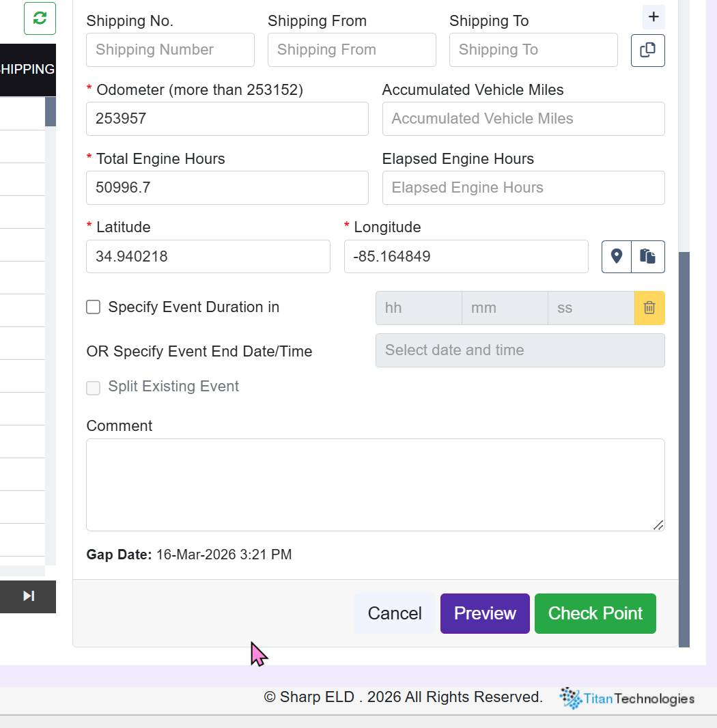Viewport: 717px width, 728px height.
Task: Click the Total Engine Hours field
Action: (x=227, y=188)
